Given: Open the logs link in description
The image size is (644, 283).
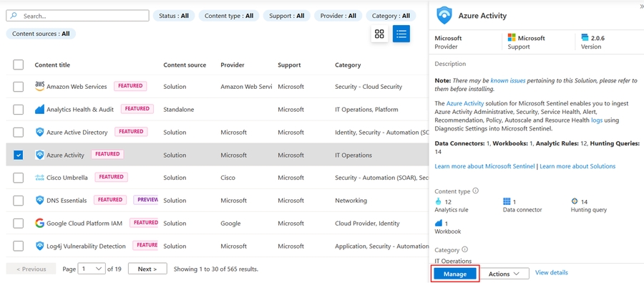Looking at the screenshot, I should (x=597, y=120).
